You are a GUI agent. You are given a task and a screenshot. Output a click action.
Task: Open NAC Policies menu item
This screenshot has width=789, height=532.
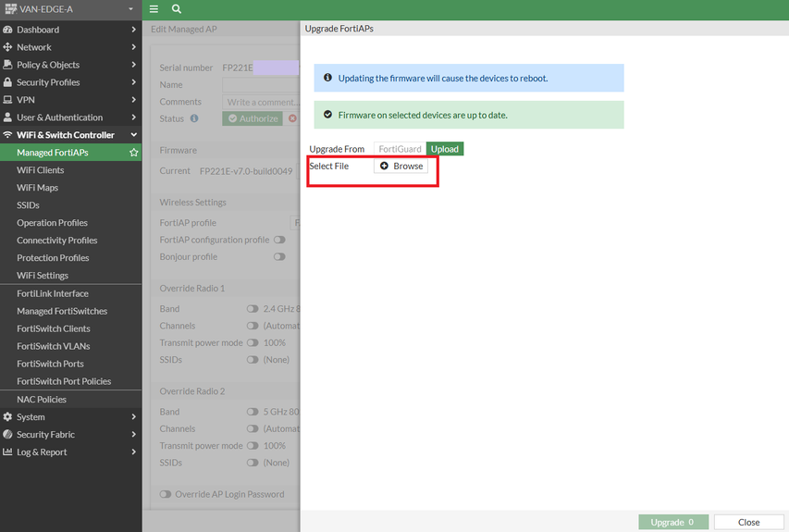tap(70, 399)
